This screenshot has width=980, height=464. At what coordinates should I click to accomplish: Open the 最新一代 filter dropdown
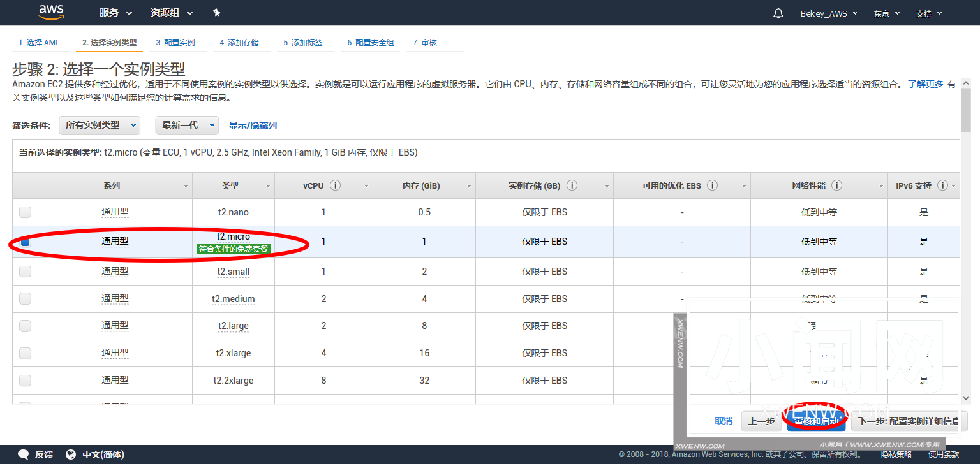[x=187, y=126]
